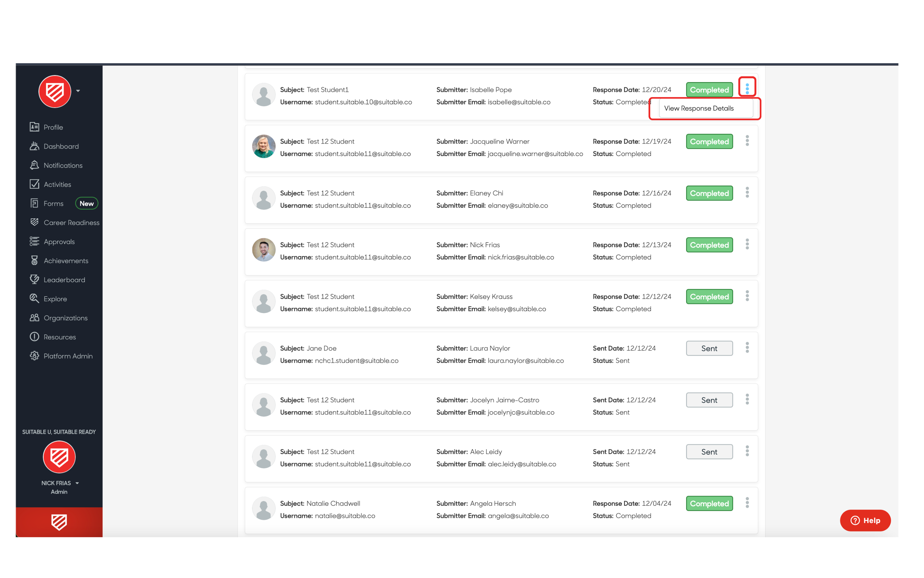Click the Suitable shield logo at sidebar top
The height and width of the screenshot is (578, 924).
(55, 91)
